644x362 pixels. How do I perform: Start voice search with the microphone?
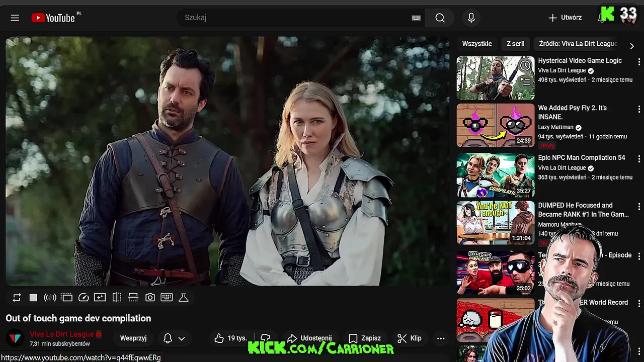point(471,18)
